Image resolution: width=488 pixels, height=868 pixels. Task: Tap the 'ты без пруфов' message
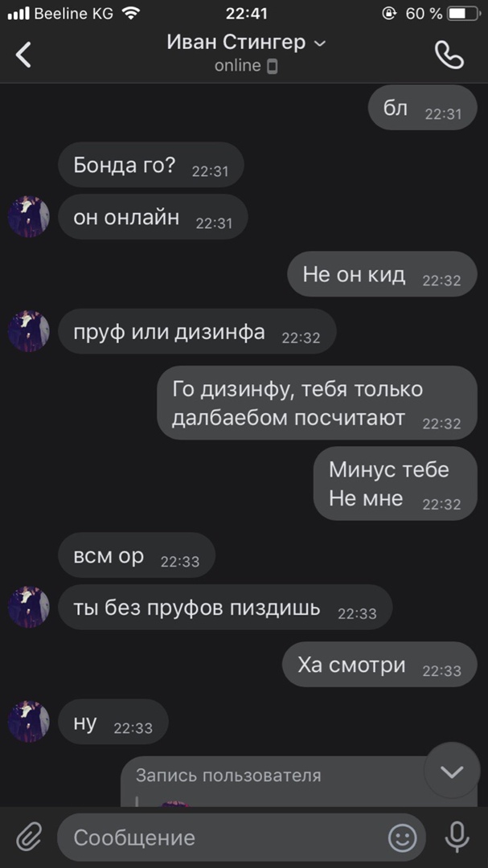click(x=225, y=608)
